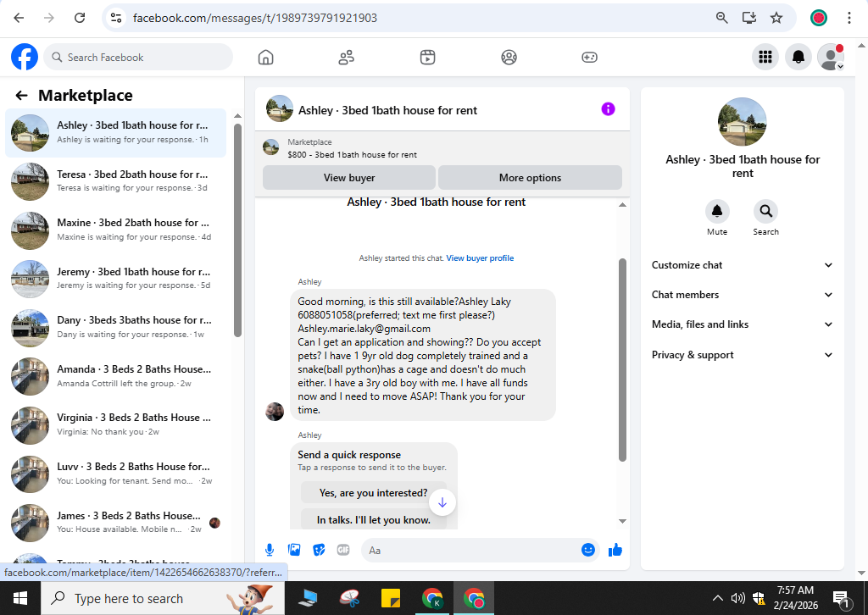Click View buyer button
The height and width of the screenshot is (615, 868).
348,178
